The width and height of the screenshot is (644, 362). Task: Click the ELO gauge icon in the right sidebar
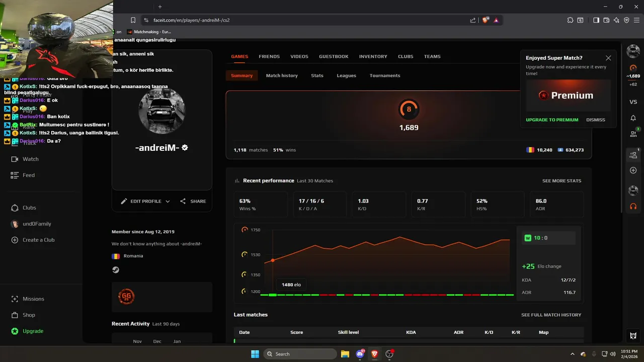coord(633,67)
